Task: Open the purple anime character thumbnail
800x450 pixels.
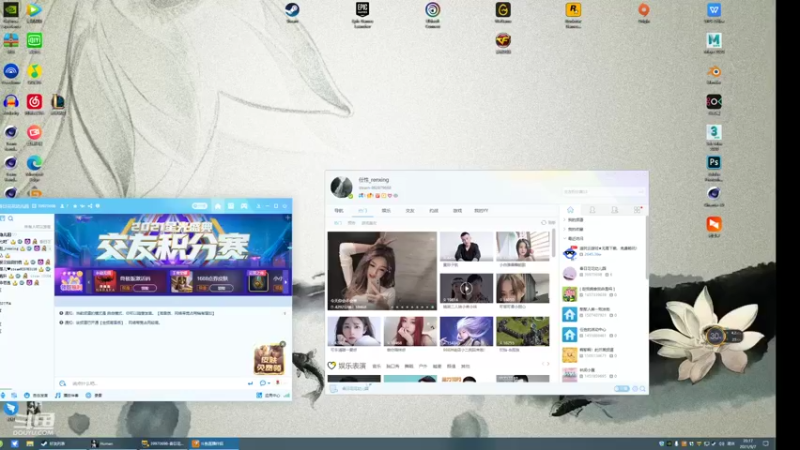Action: 466,331
